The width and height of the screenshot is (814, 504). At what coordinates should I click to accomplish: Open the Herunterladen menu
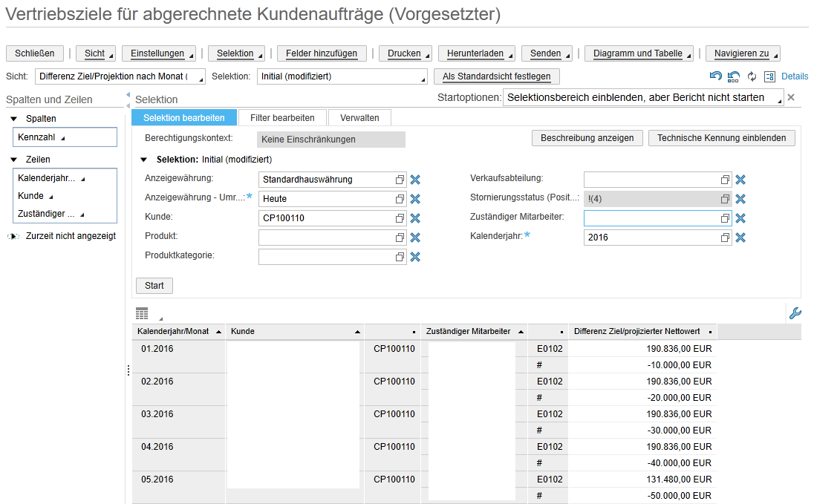pyautogui.click(x=477, y=53)
